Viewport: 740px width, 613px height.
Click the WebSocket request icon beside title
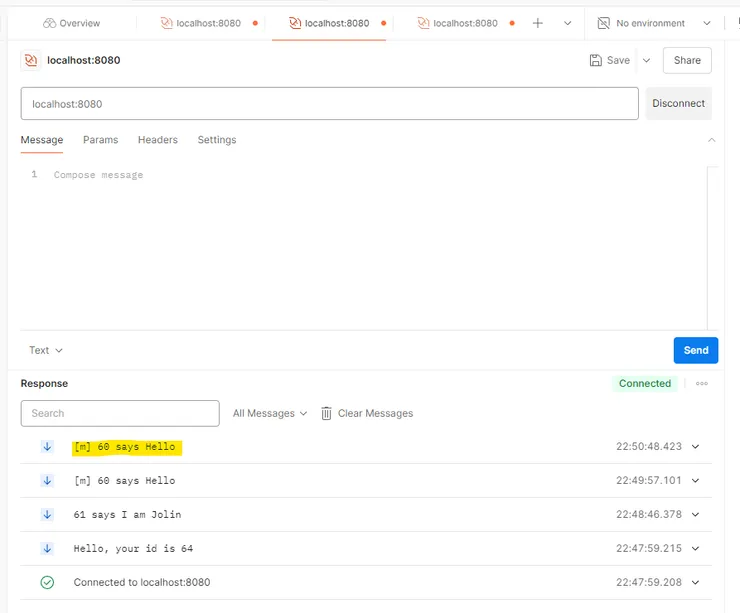pos(31,60)
